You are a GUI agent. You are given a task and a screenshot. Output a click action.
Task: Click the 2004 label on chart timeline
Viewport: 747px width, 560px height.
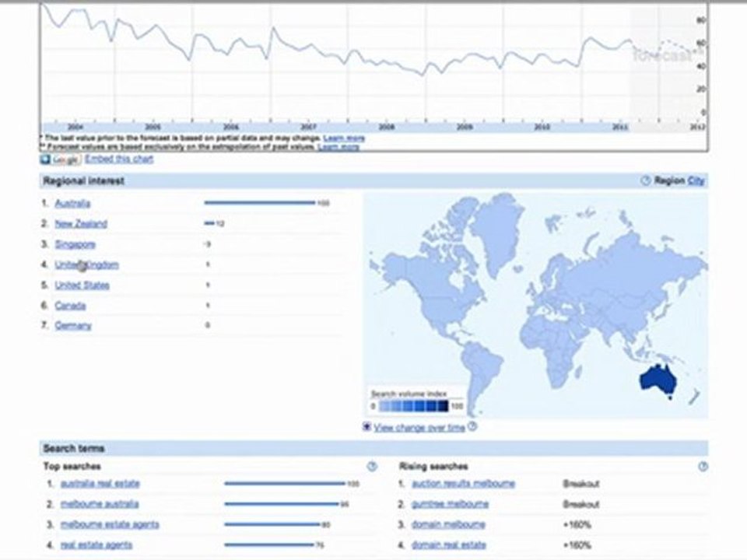click(x=75, y=127)
